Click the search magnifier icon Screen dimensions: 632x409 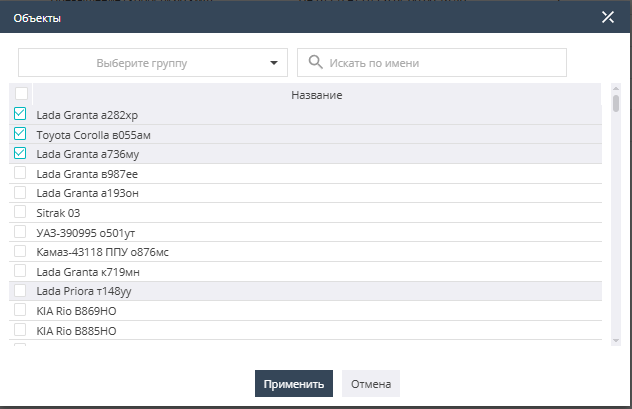click(x=315, y=62)
